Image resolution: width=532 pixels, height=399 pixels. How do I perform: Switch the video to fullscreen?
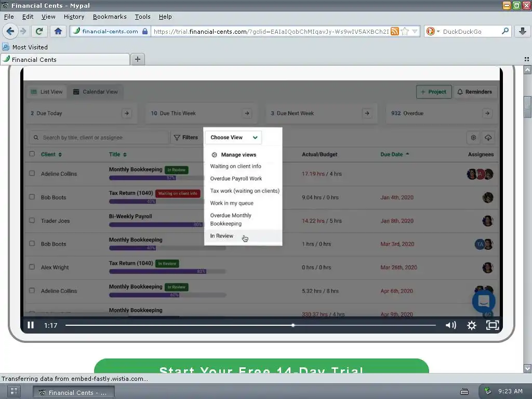pos(493,325)
